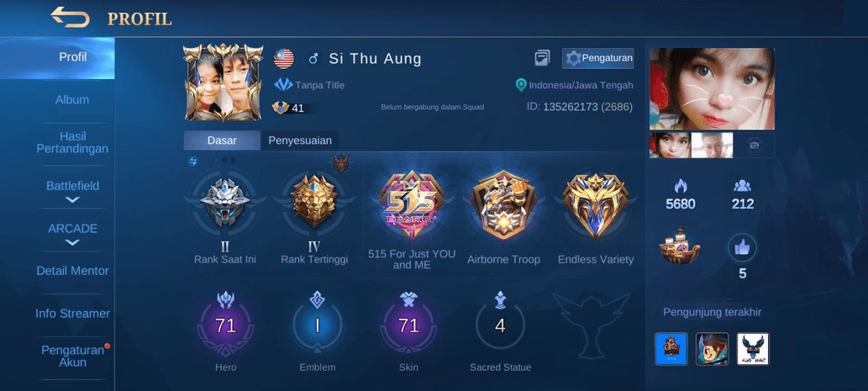Add a photo with camera icon
The height and width of the screenshot is (391, 868).
point(754,145)
